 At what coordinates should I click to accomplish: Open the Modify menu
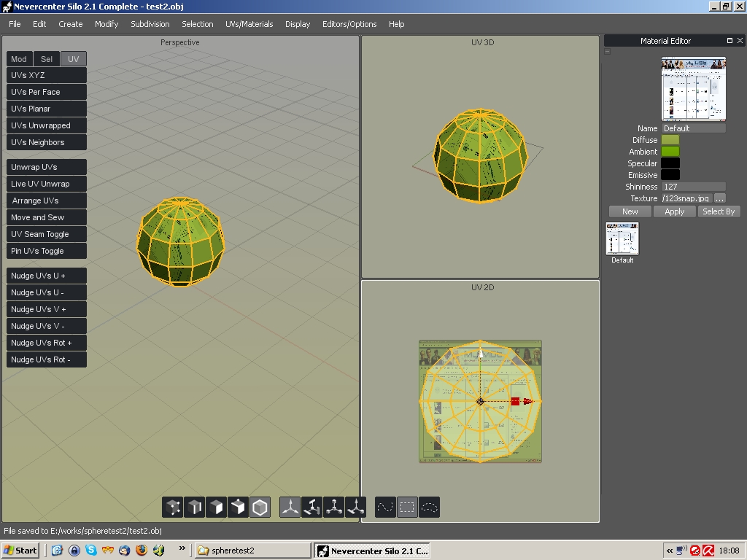coord(107,24)
